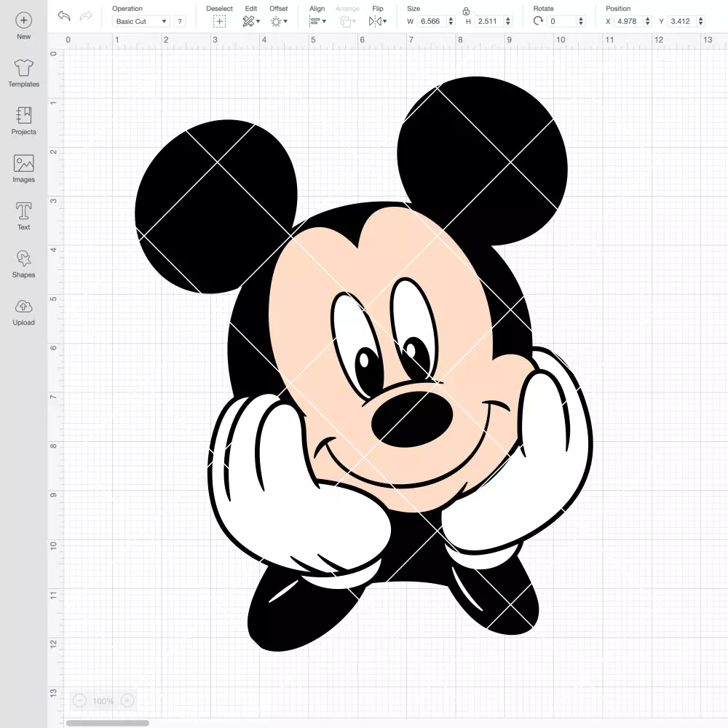Expand the Arrange options
Image resolution: width=728 pixels, height=728 pixels.
348,21
